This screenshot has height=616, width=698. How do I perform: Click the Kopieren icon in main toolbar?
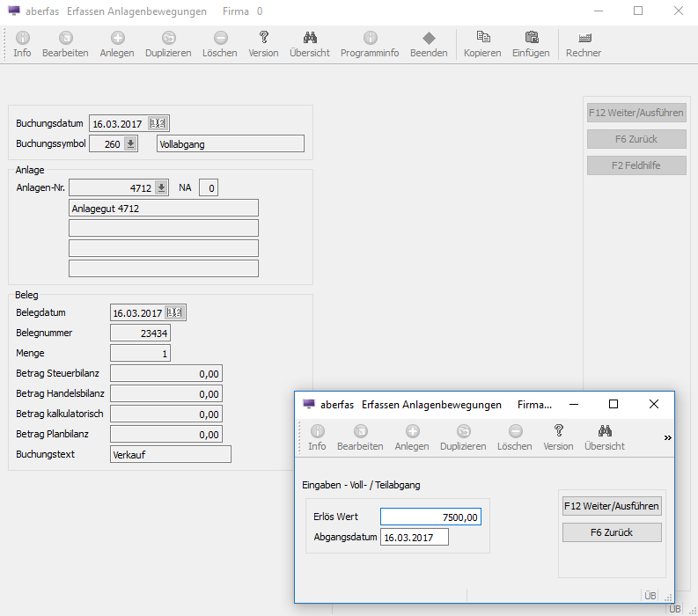(x=482, y=39)
